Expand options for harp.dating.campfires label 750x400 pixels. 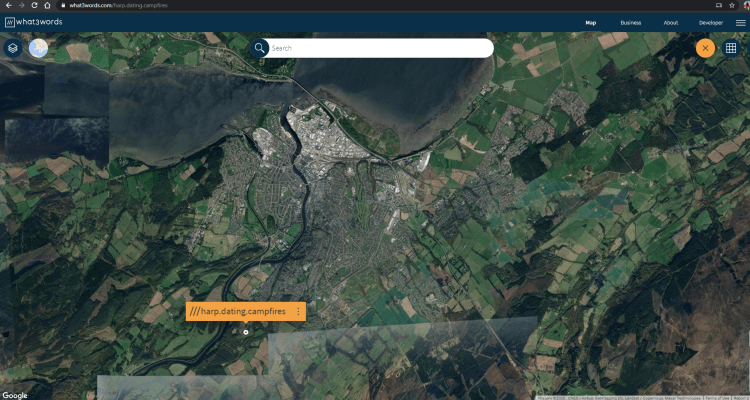pos(298,312)
